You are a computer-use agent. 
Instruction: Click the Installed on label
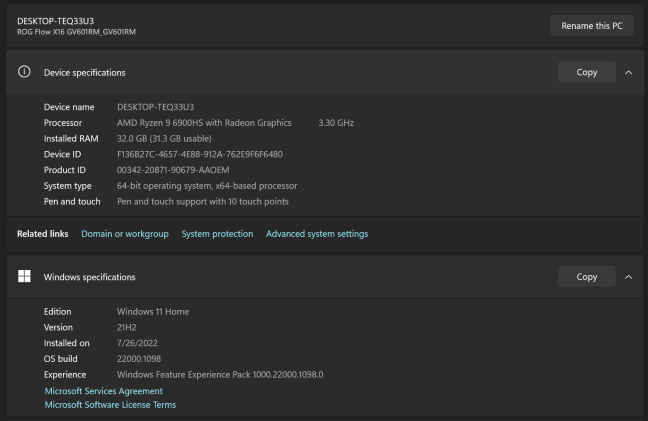pyautogui.click(x=67, y=343)
